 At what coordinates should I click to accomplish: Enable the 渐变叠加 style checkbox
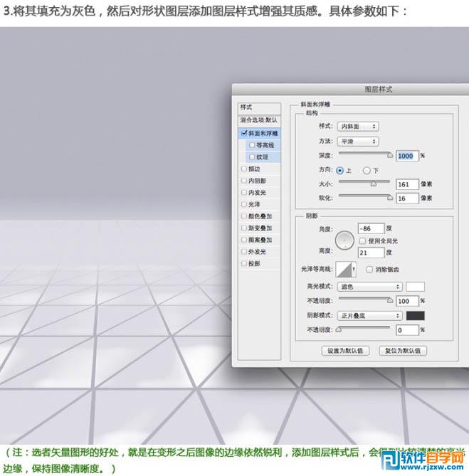coord(244,228)
